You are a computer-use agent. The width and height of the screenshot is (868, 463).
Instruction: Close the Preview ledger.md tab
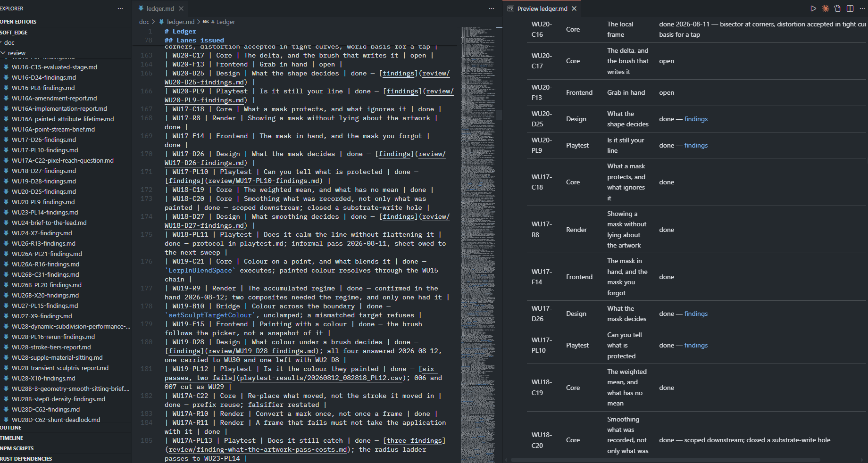574,8
